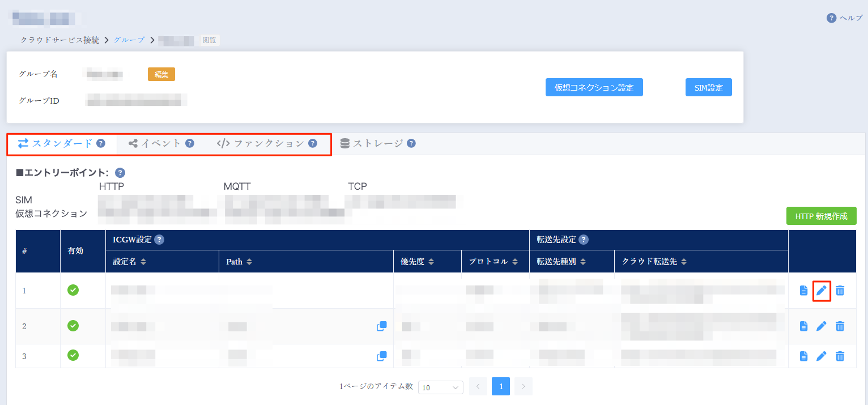Open the edit pencil icon on row 1
Screen dimensions: 868x405
[x=822, y=291]
